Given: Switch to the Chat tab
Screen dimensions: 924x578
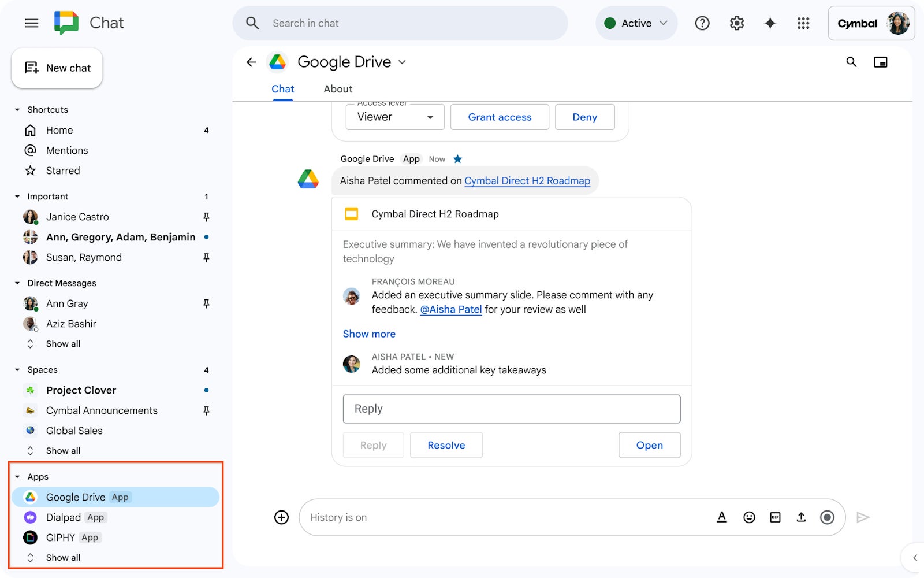Looking at the screenshot, I should click(x=283, y=89).
